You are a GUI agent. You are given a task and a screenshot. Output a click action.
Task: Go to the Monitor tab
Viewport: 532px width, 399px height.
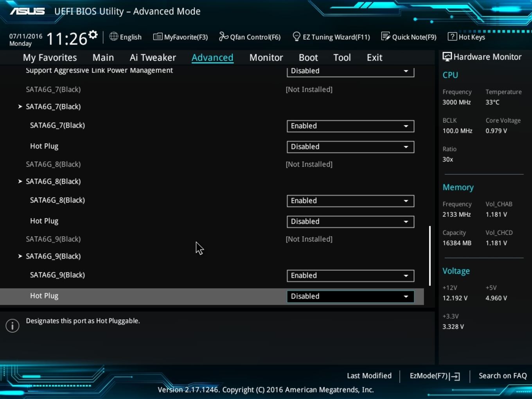(266, 58)
